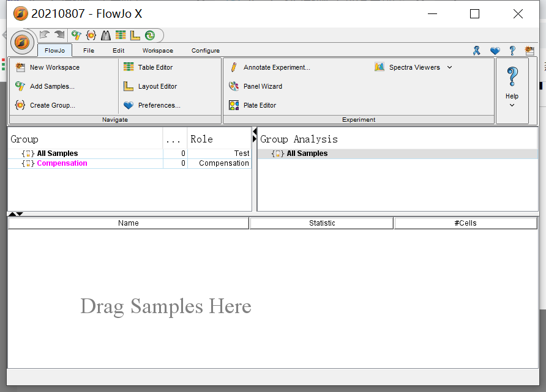The width and height of the screenshot is (546, 392).
Task: Click the workspace icon at far right of tabs
Action: pos(529,51)
